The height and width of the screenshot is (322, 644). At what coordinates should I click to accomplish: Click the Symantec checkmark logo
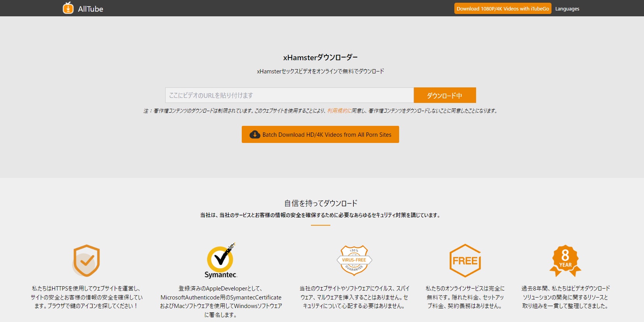(x=221, y=261)
